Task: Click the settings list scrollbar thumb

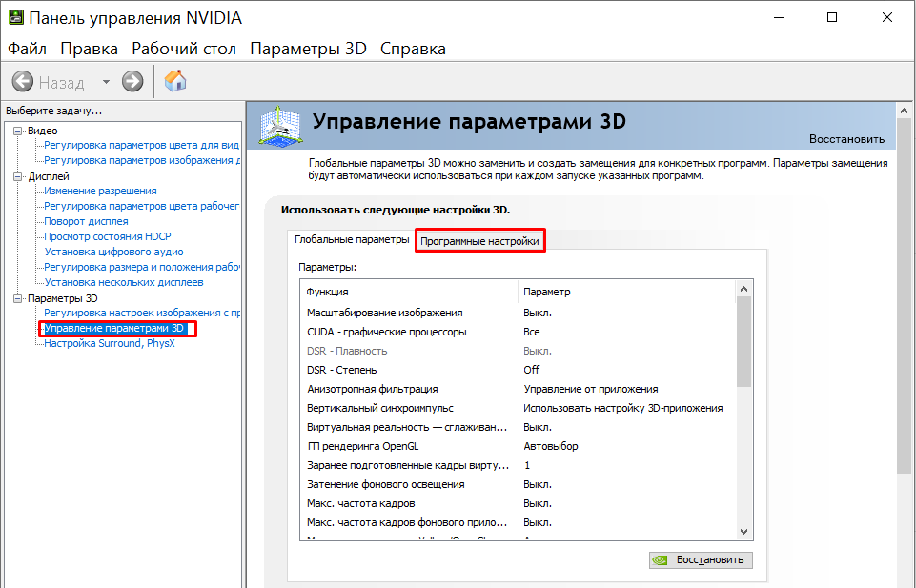Action: 743,341
